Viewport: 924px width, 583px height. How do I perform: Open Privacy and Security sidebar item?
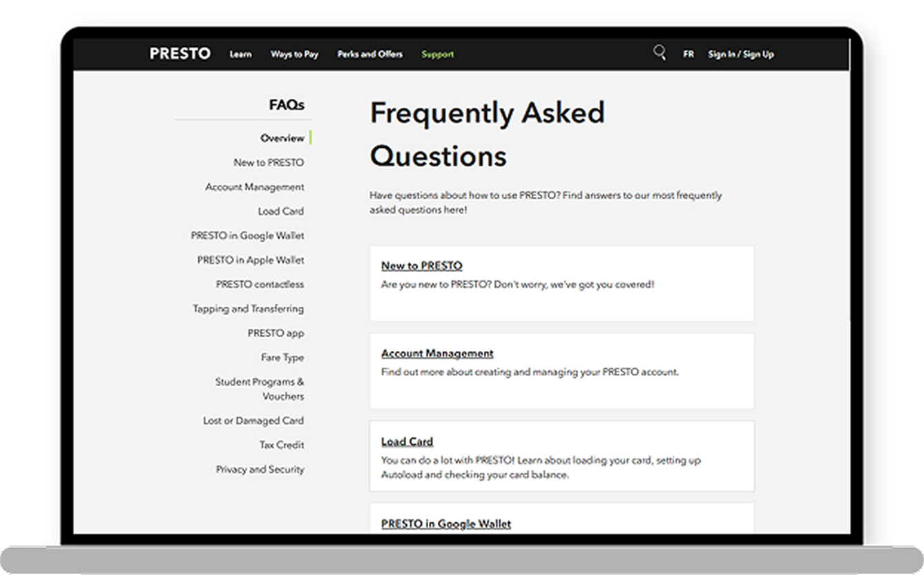point(260,469)
